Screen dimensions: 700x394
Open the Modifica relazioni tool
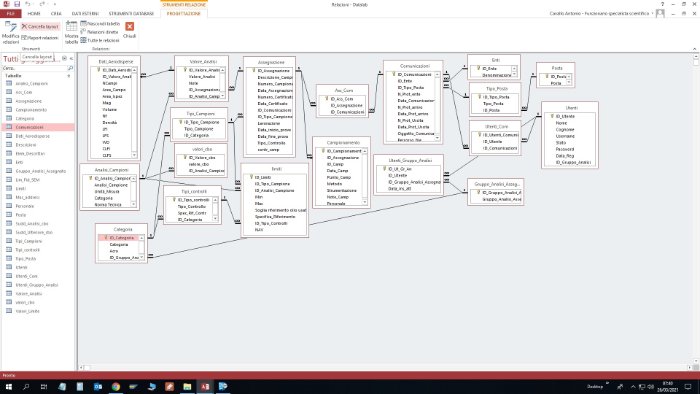(x=10, y=33)
